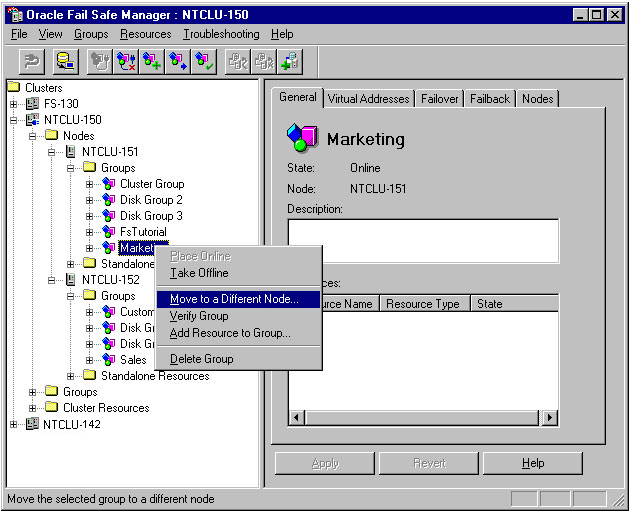Click the verify group checkmark toolbar icon
The image size is (629, 511).
pyautogui.click(x=204, y=62)
